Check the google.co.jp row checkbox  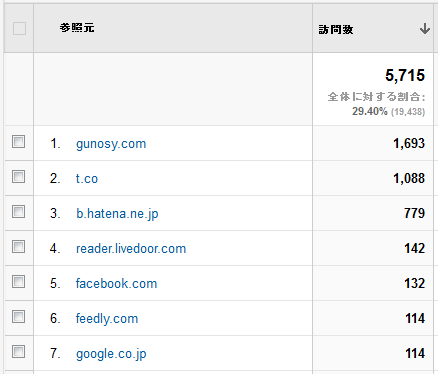[x=19, y=352]
